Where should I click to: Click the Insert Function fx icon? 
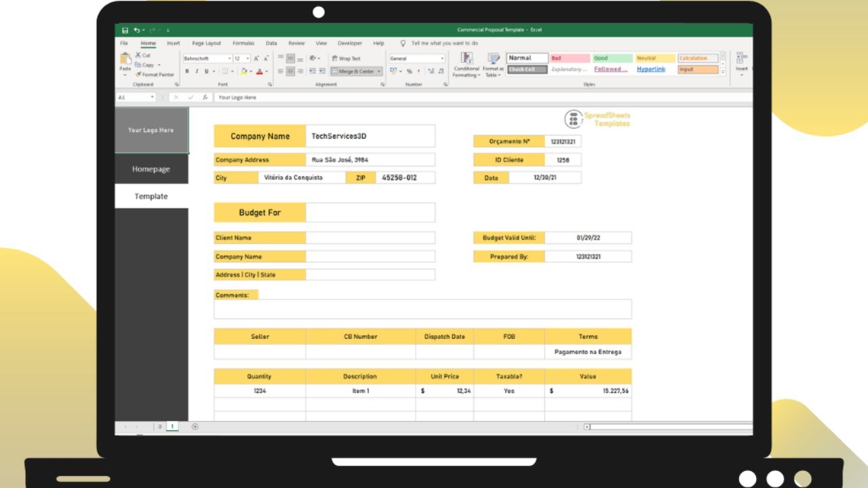[x=205, y=98]
